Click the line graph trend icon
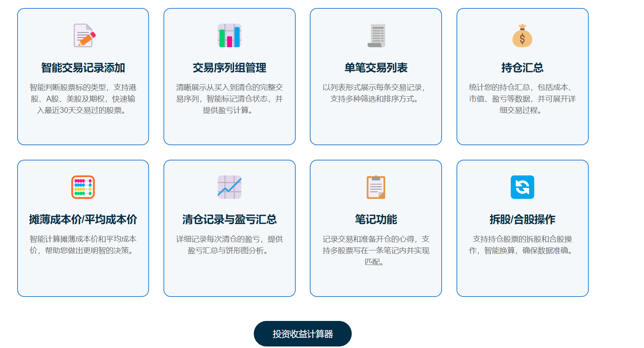644x348 pixels. (x=229, y=187)
